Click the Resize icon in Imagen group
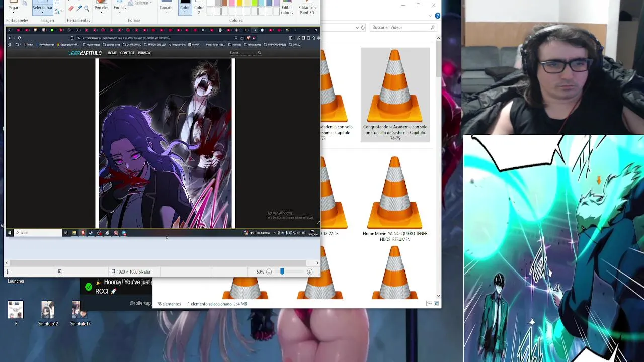This screenshot has height=362, width=644. pyautogui.click(x=57, y=3)
